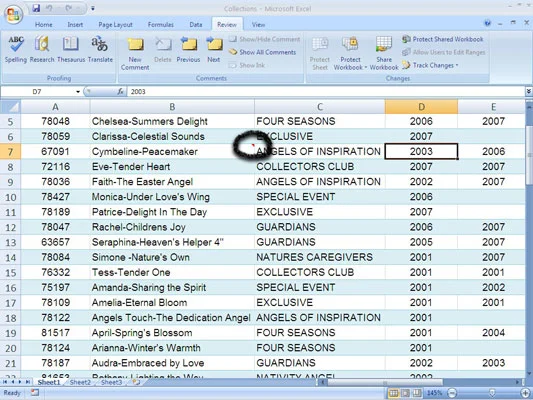The width and height of the screenshot is (533, 400).
Task: Select column B header
Action: (x=172, y=107)
